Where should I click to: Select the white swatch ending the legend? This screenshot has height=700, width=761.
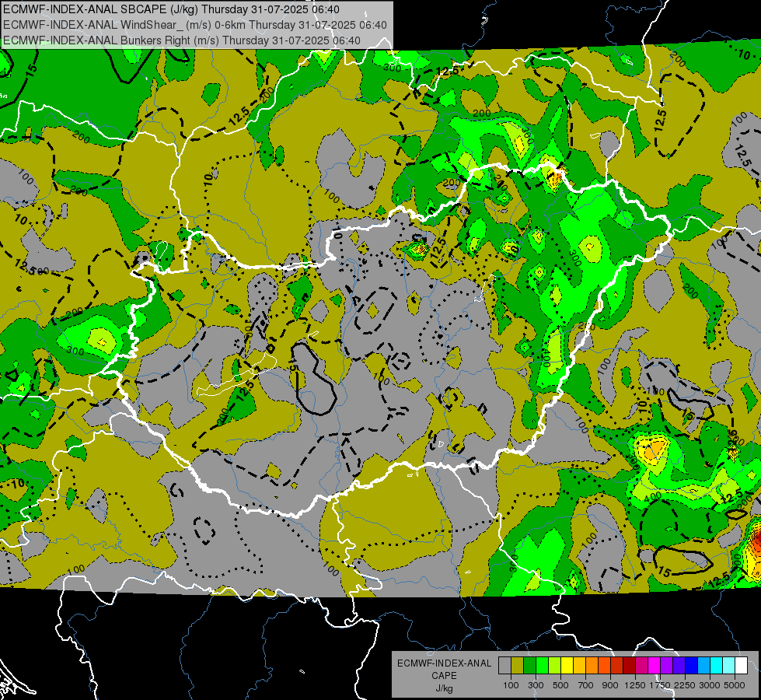coord(741,666)
